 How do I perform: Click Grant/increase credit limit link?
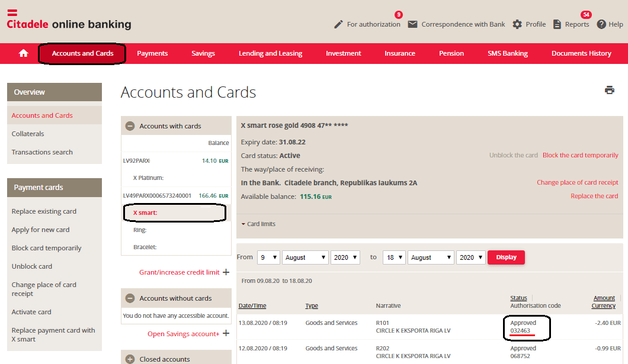pos(179,272)
